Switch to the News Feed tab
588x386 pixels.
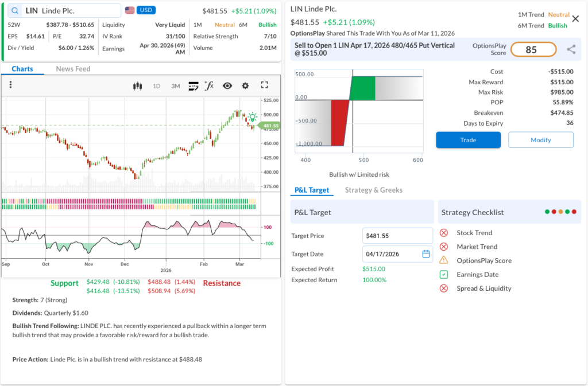[72, 69]
